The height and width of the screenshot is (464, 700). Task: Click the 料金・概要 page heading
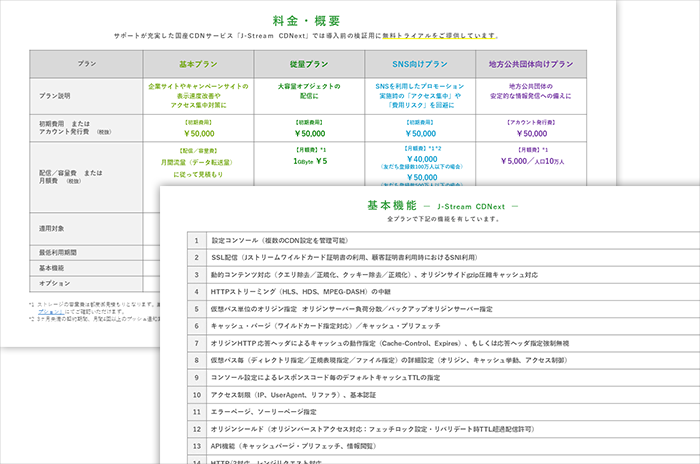coord(307,21)
